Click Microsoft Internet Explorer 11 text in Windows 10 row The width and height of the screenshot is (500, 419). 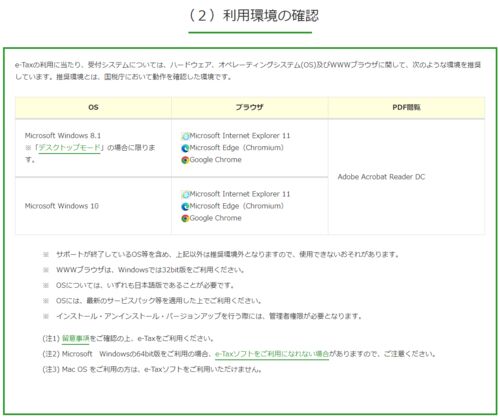[x=240, y=194]
